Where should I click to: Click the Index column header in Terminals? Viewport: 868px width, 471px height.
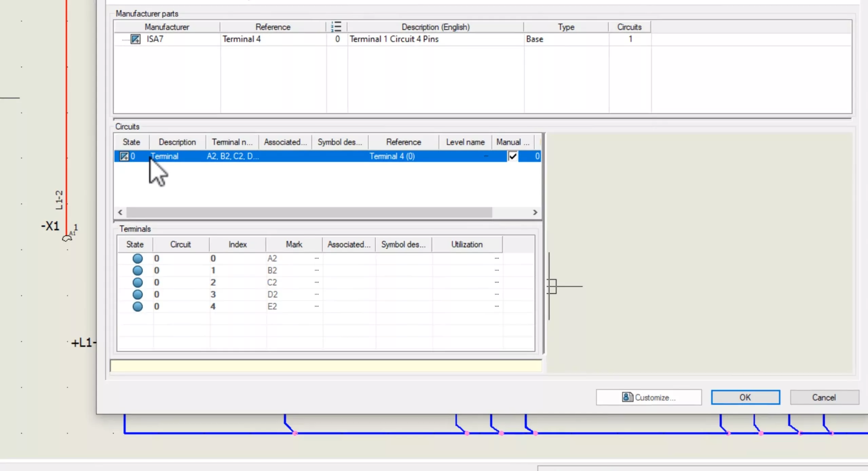(x=238, y=244)
